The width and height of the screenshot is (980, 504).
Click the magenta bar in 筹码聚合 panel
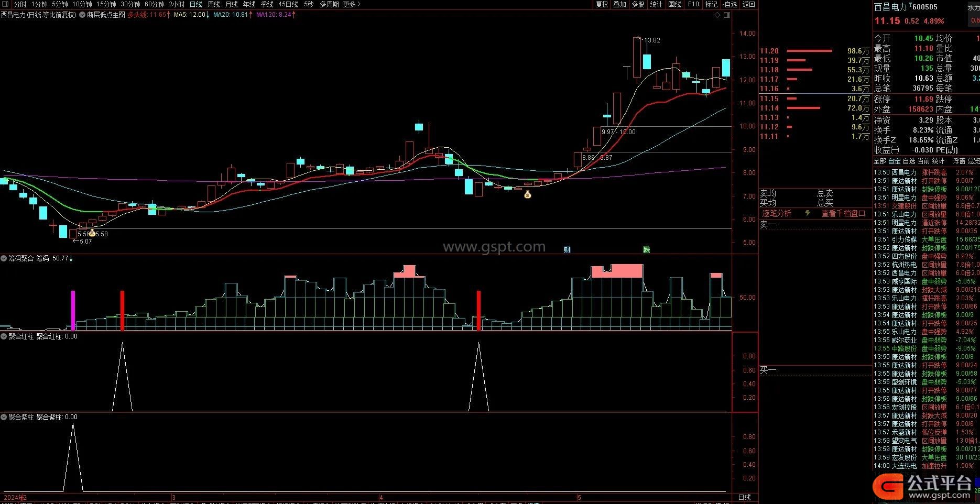(x=73, y=310)
